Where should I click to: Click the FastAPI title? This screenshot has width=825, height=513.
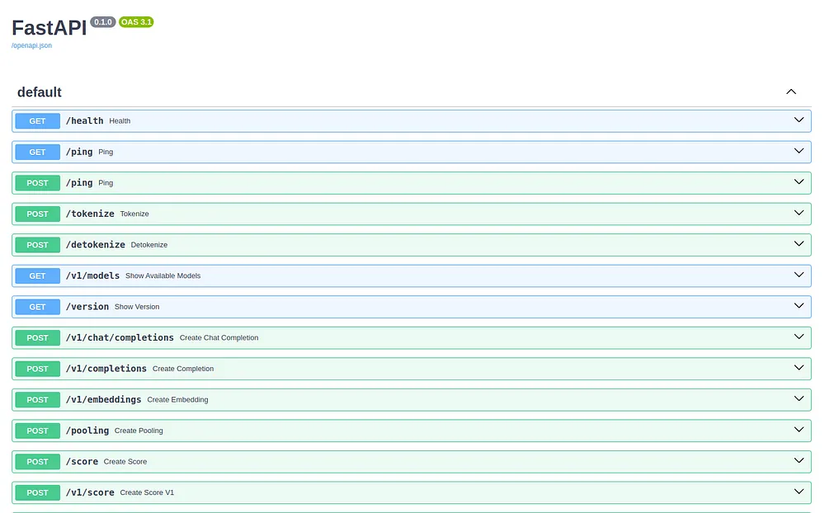pyautogui.click(x=49, y=28)
